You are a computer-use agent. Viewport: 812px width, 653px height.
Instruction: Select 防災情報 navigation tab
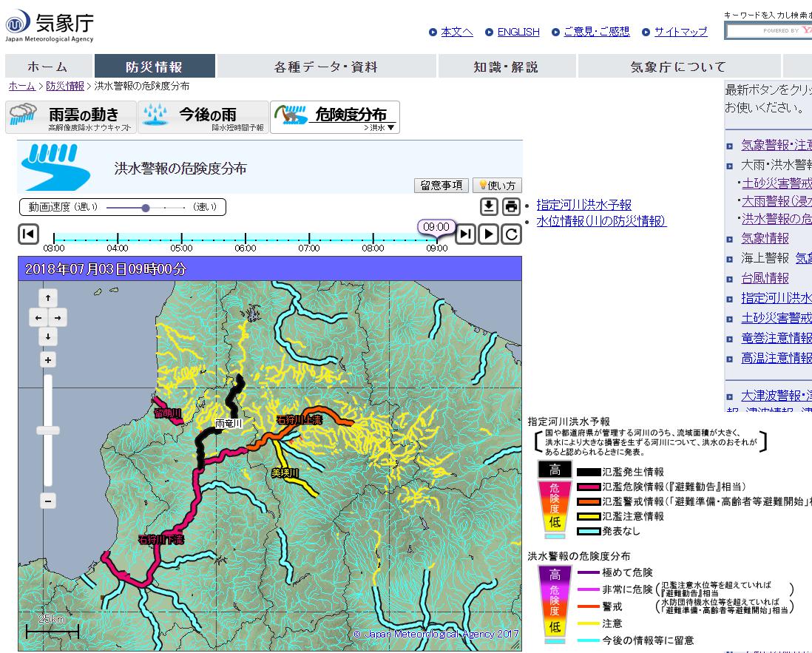coord(155,67)
